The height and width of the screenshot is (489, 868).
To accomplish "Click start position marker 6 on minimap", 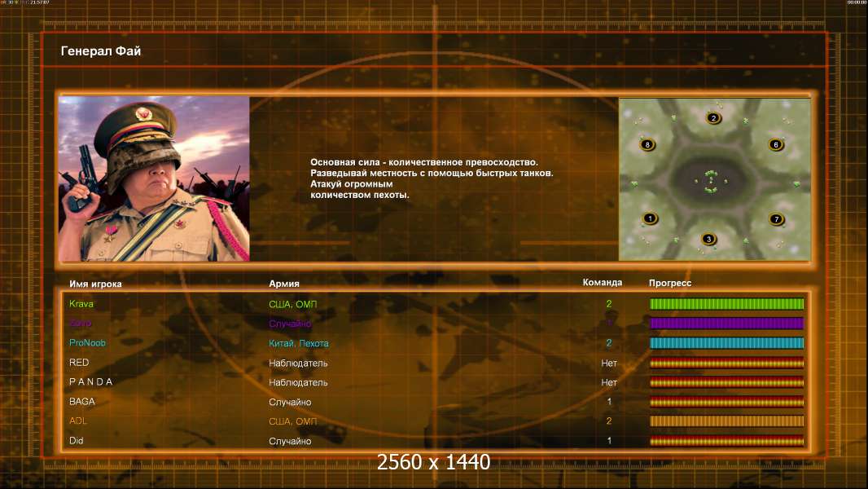I will pyautogui.click(x=776, y=144).
